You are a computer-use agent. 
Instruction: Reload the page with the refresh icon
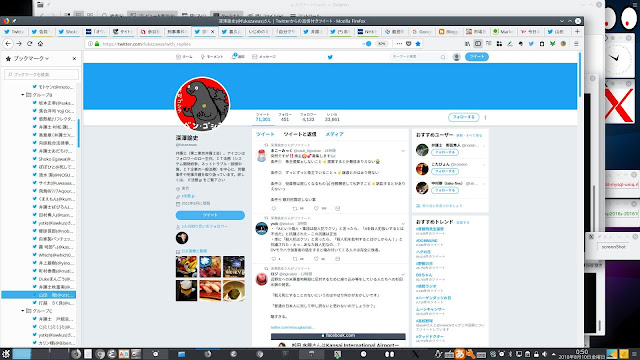29,44
